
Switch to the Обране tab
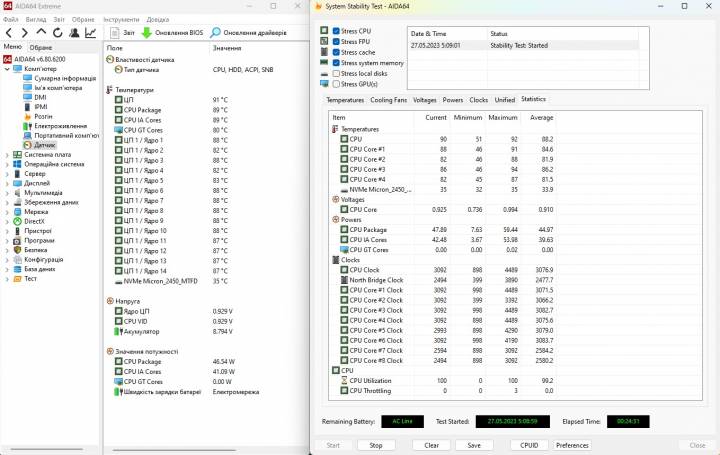(40, 47)
